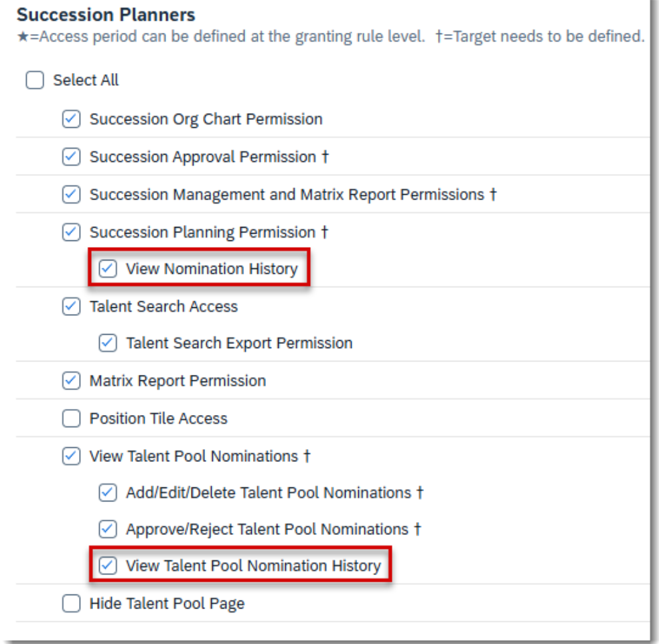Enable Hide Talent Pool Page
The width and height of the screenshot is (659, 644).
point(70,602)
